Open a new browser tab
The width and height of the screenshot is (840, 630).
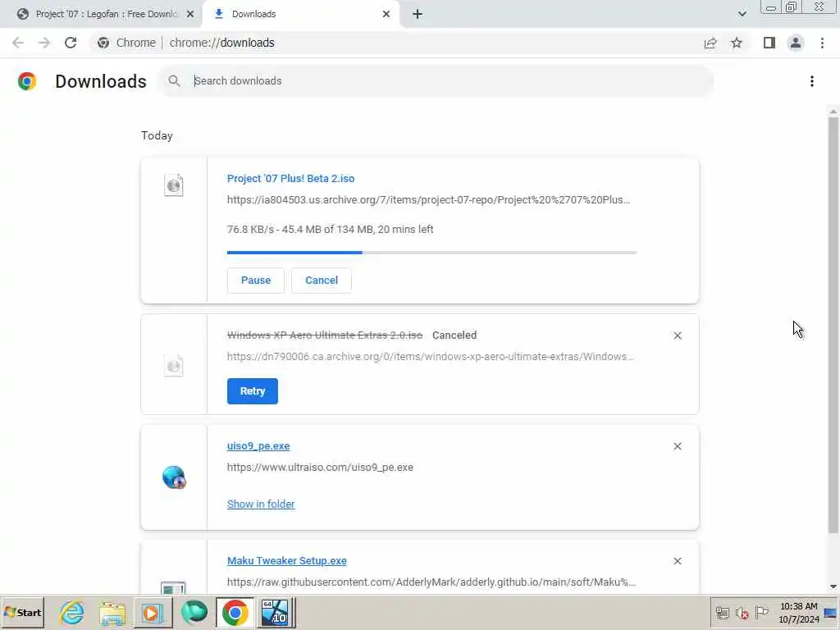(x=418, y=15)
